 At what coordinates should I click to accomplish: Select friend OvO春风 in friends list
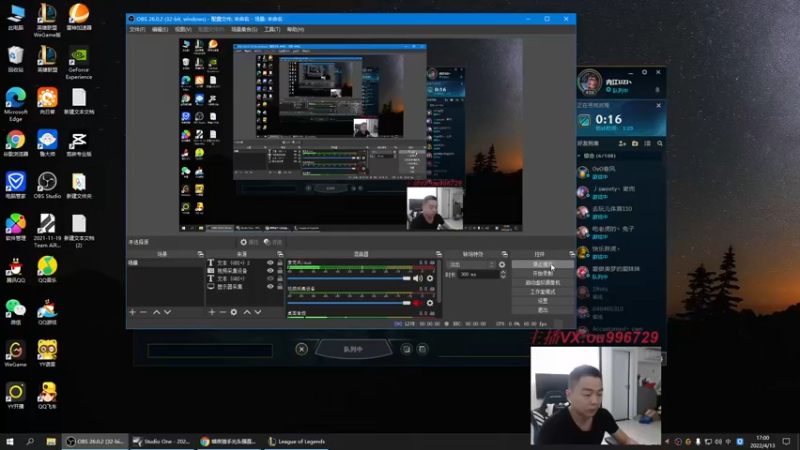pos(620,172)
